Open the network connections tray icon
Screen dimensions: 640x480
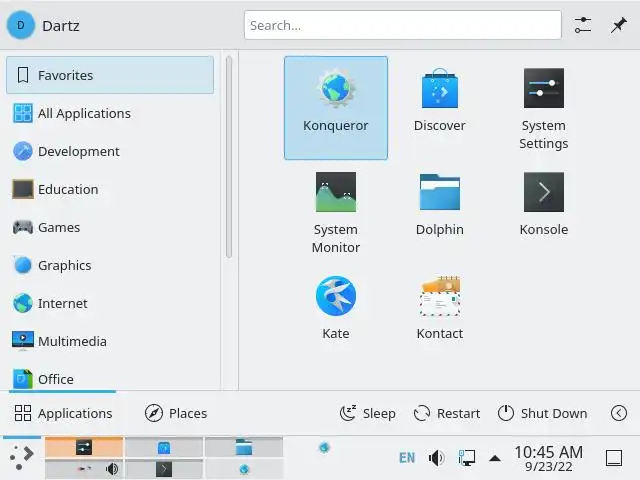[467, 458]
